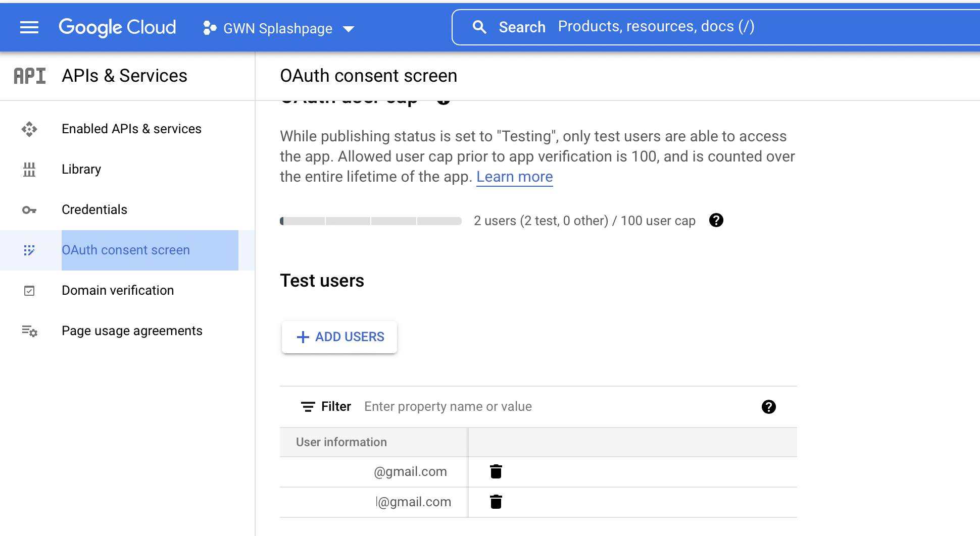Open the Credentials page from sidebar
This screenshot has width=980, height=536.
point(94,209)
